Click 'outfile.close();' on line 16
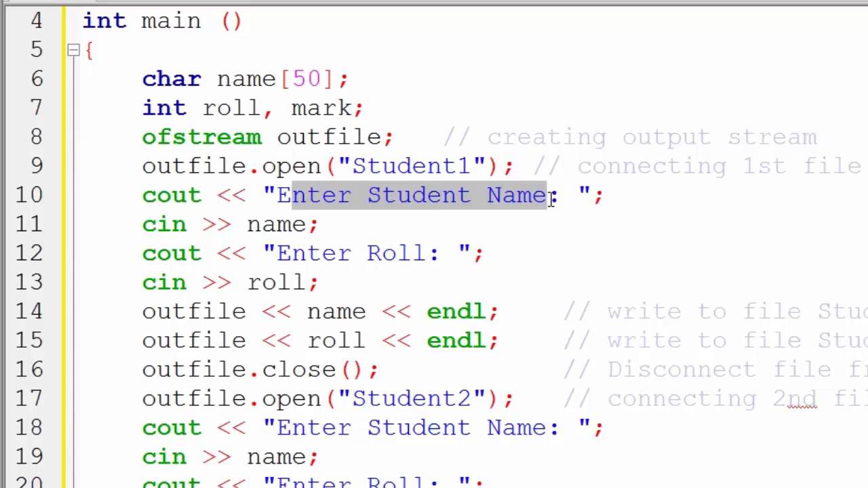 (260, 370)
